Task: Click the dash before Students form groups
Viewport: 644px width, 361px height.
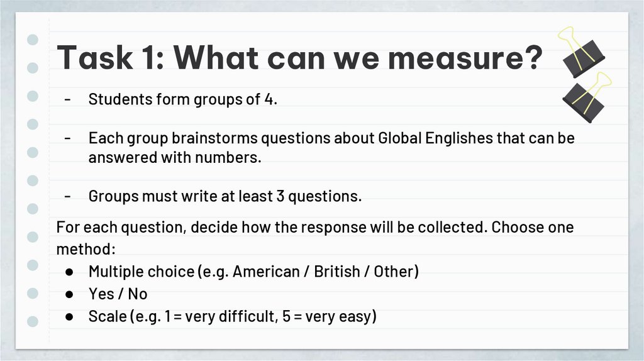Action: coord(67,99)
